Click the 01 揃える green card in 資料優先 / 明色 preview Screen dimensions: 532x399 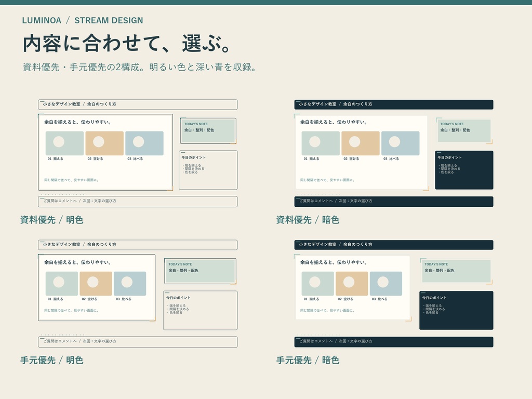[x=64, y=143]
